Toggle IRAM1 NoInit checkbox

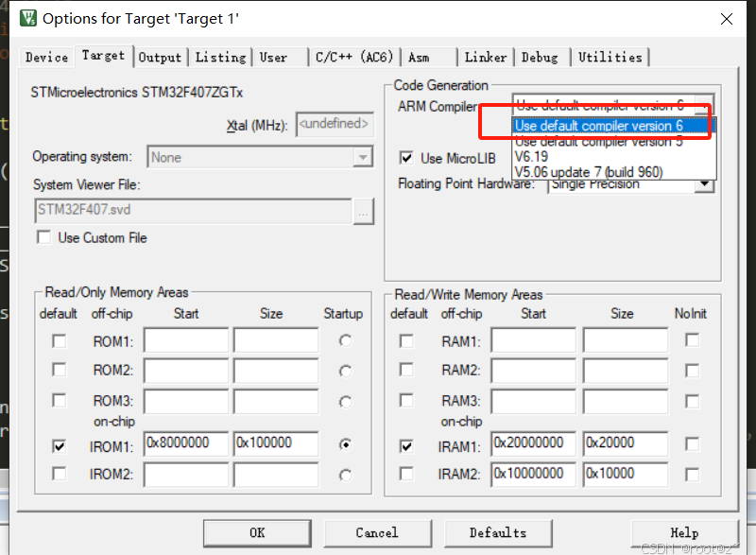[693, 443]
